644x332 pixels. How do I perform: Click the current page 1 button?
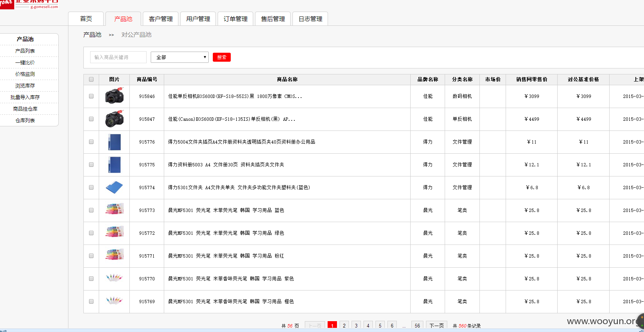click(x=332, y=325)
